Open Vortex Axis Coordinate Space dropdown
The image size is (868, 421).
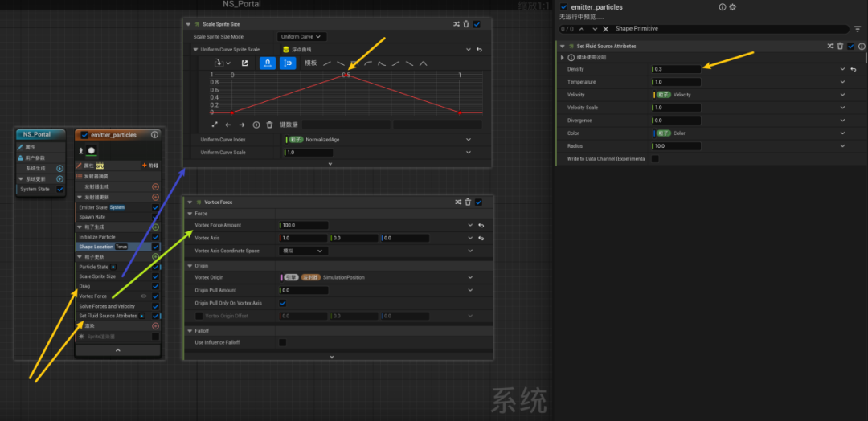pos(303,251)
